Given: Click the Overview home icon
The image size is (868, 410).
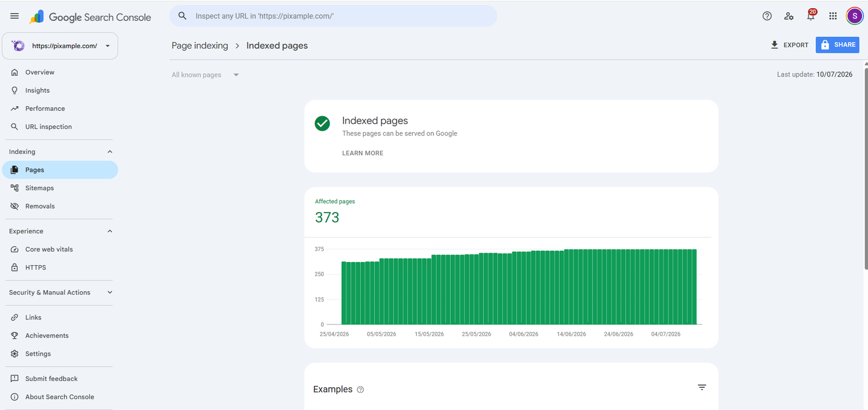Looking at the screenshot, I should click(x=15, y=72).
